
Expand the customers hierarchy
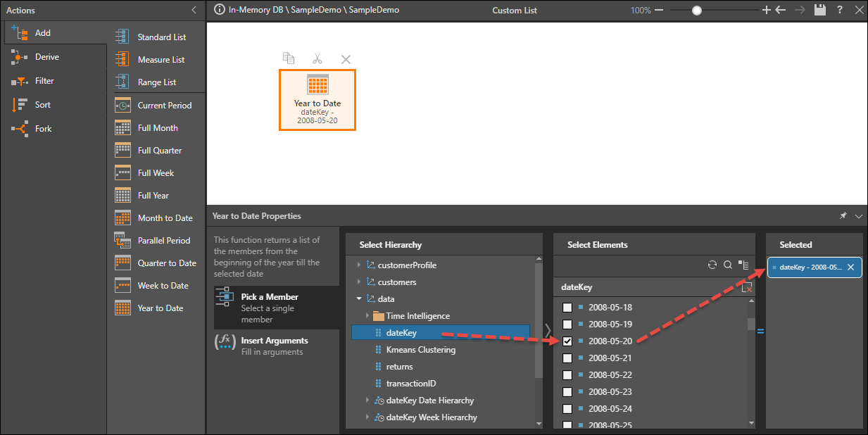pos(359,282)
